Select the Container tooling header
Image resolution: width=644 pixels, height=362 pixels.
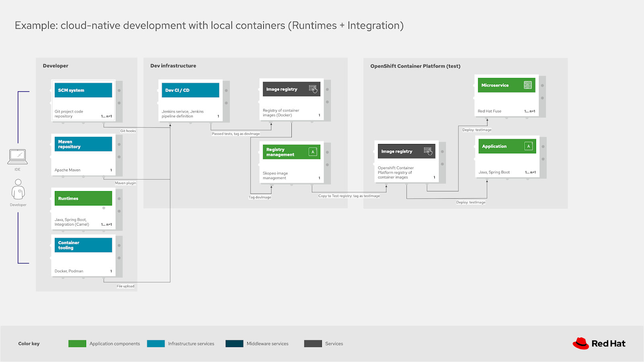(83, 245)
